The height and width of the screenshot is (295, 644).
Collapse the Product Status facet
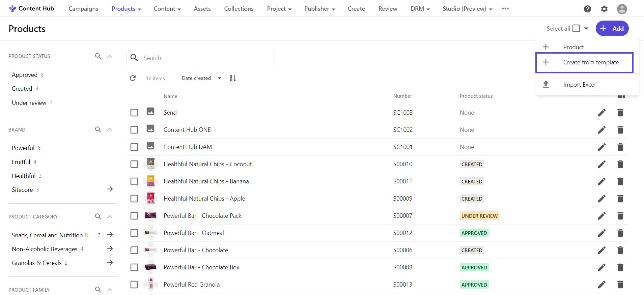[x=110, y=56]
